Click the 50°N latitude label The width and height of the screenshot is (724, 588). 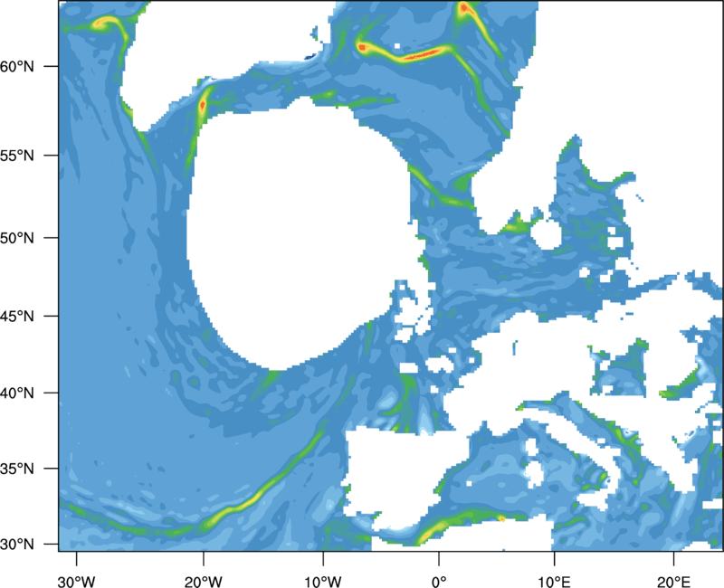pos(17,238)
